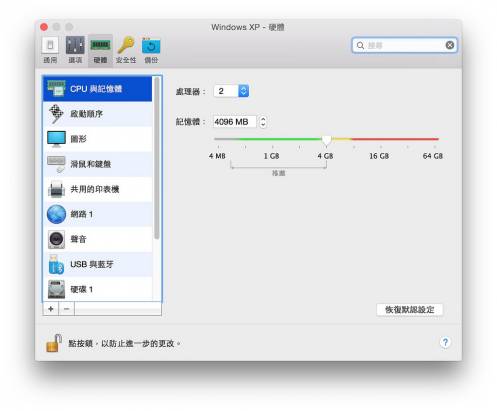Select the shared printer item
The height and width of the screenshot is (411, 497).
[98, 189]
